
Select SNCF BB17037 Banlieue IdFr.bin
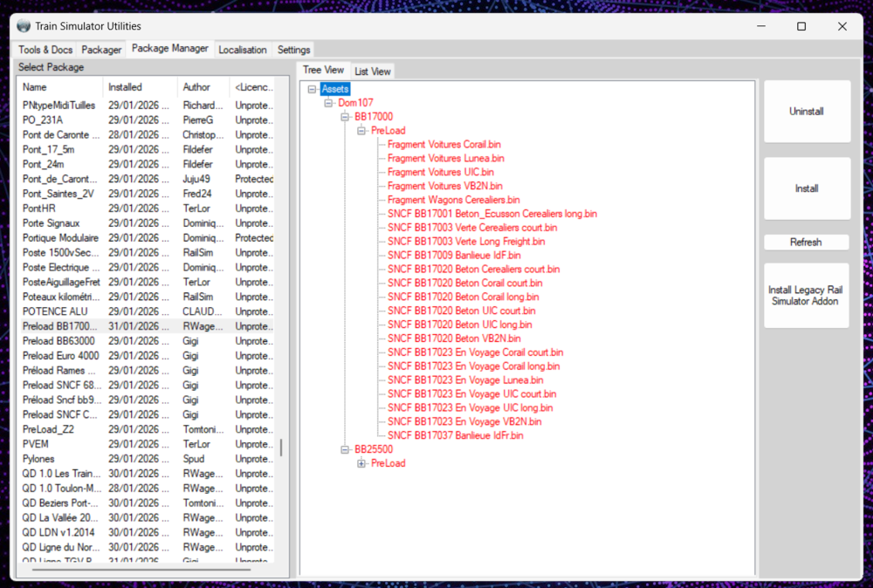(x=456, y=435)
